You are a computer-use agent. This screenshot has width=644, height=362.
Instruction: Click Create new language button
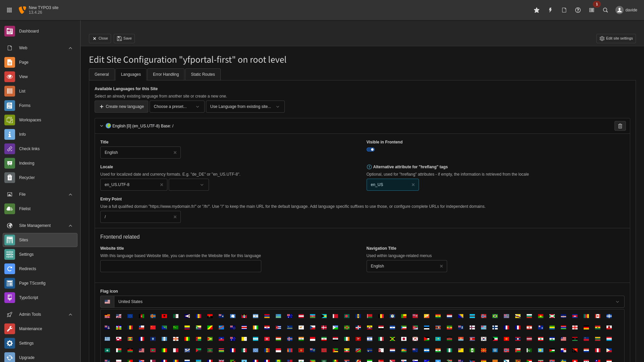(x=121, y=107)
